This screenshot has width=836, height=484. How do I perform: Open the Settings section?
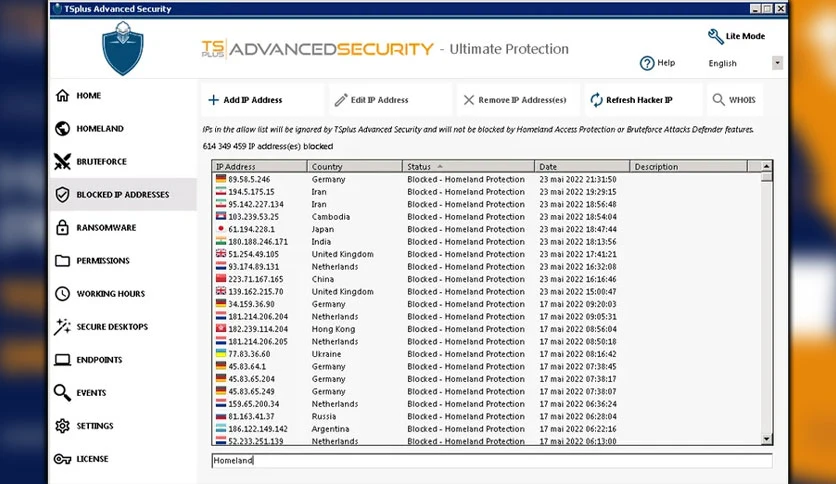click(x=123, y=426)
